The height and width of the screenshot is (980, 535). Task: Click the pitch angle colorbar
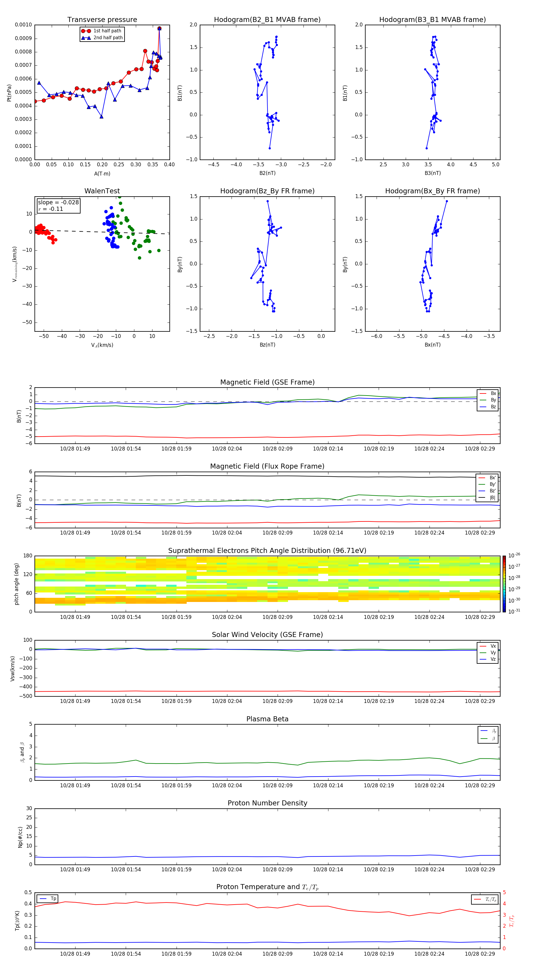click(504, 584)
